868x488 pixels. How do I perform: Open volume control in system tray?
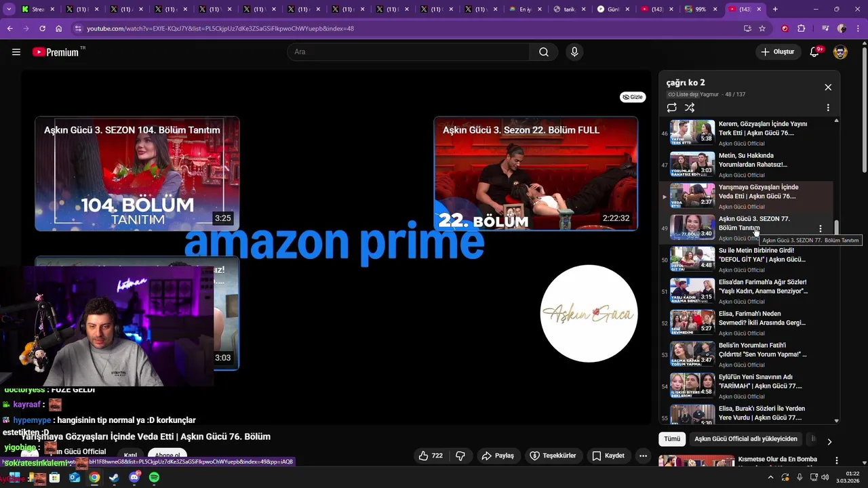(x=825, y=477)
